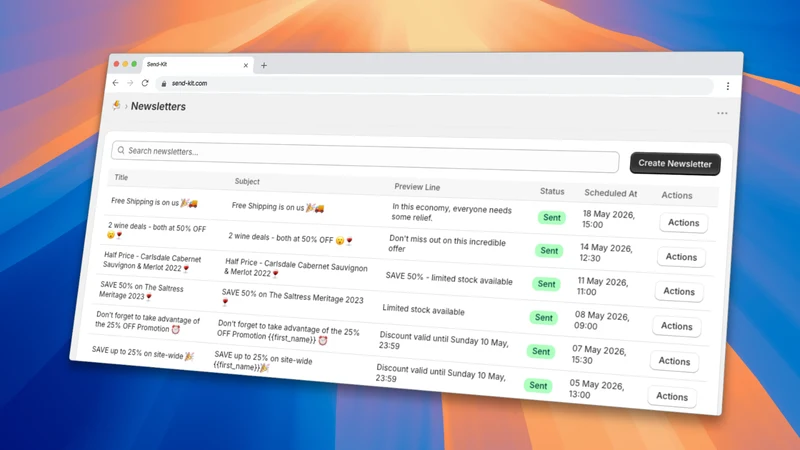Click title 'Half Price - Carlsdale Cabernet Sauvignon'
800x450 pixels.
click(152, 261)
